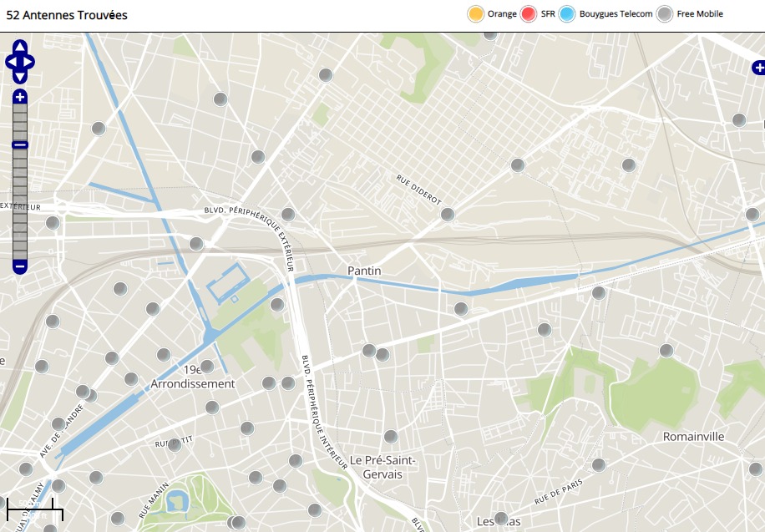Pan the map left with the arrow

pyautogui.click(x=11, y=62)
